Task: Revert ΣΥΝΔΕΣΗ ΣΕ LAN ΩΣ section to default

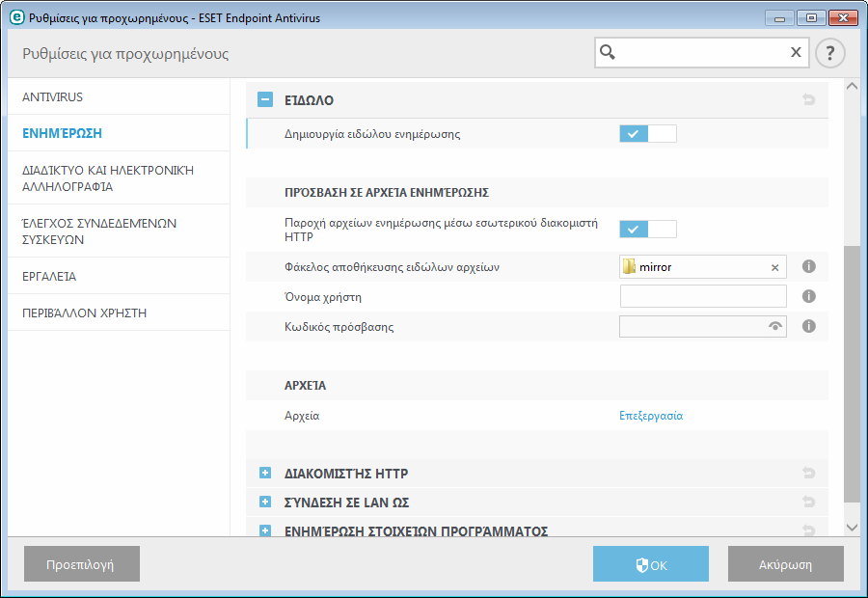Action: click(x=808, y=502)
